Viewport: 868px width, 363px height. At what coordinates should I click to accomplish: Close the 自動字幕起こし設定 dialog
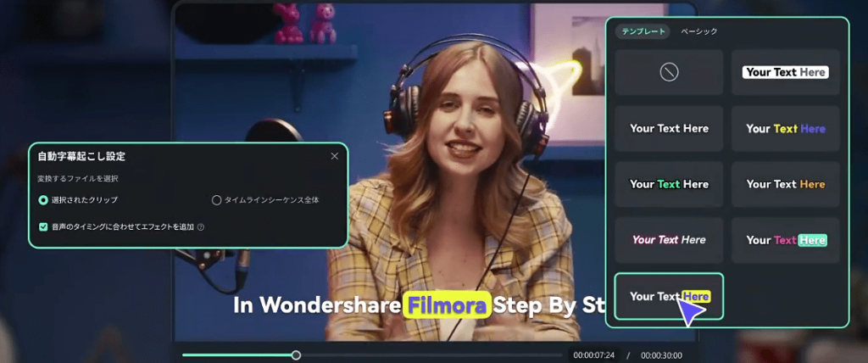pyautogui.click(x=334, y=156)
